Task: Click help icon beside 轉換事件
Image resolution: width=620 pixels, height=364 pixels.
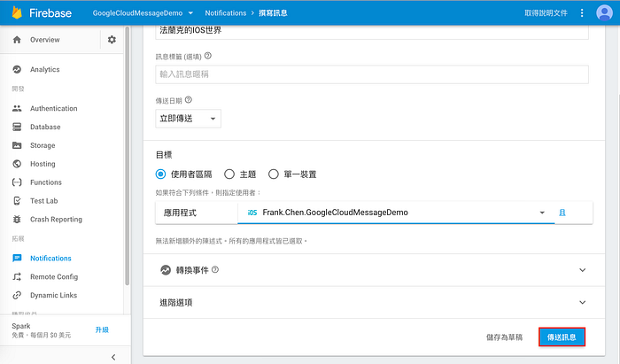Action: pyautogui.click(x=215, y=269)
